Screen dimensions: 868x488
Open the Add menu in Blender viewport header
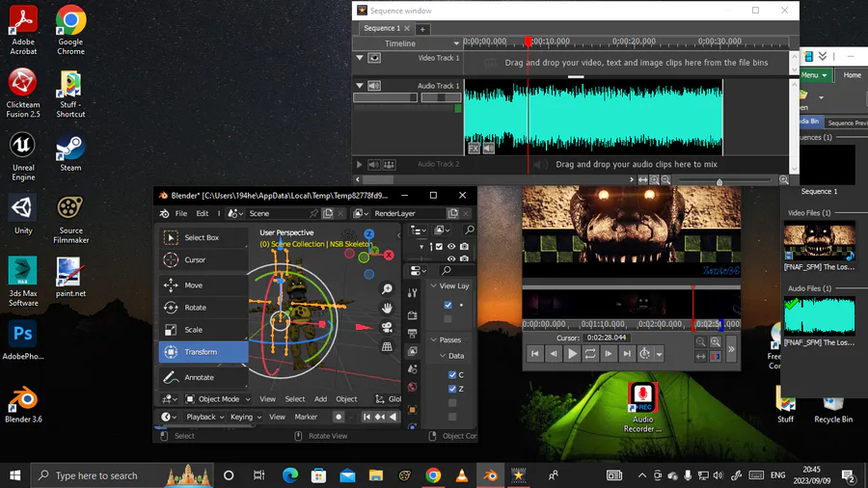click(x=320, y=399)
